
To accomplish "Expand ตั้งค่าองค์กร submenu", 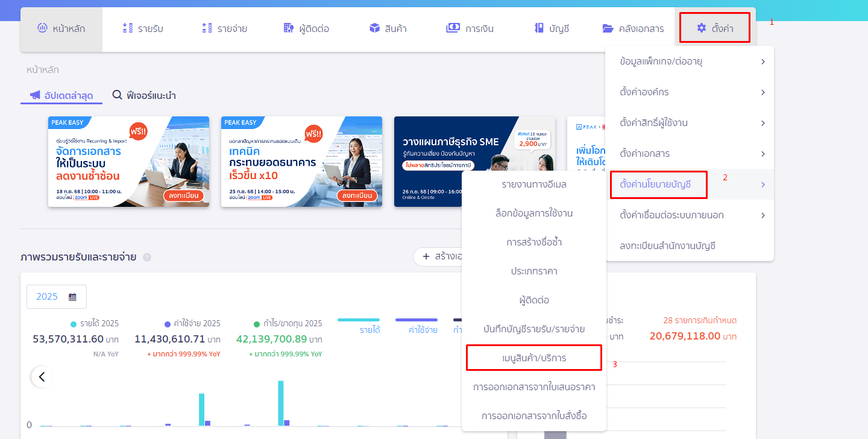I will (690, 92).
